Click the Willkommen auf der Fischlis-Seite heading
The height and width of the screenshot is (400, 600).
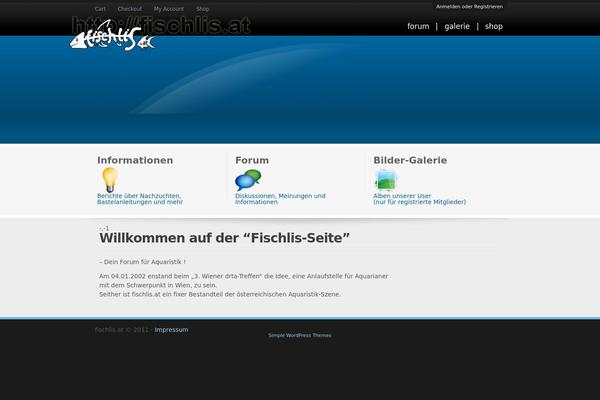(x=225, y=238)
